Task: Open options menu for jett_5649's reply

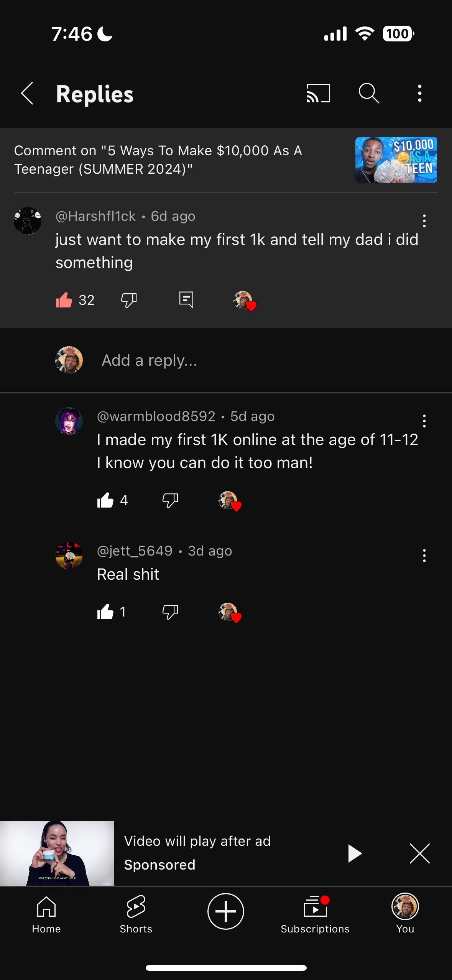Action: pyautogui.click(x=424, y=556)
